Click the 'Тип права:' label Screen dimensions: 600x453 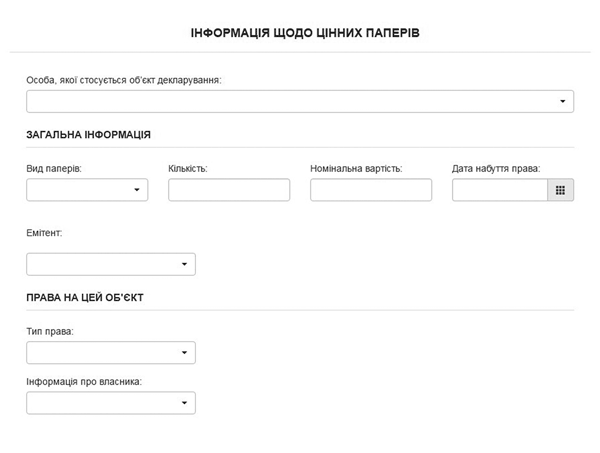tap(50, 331)
